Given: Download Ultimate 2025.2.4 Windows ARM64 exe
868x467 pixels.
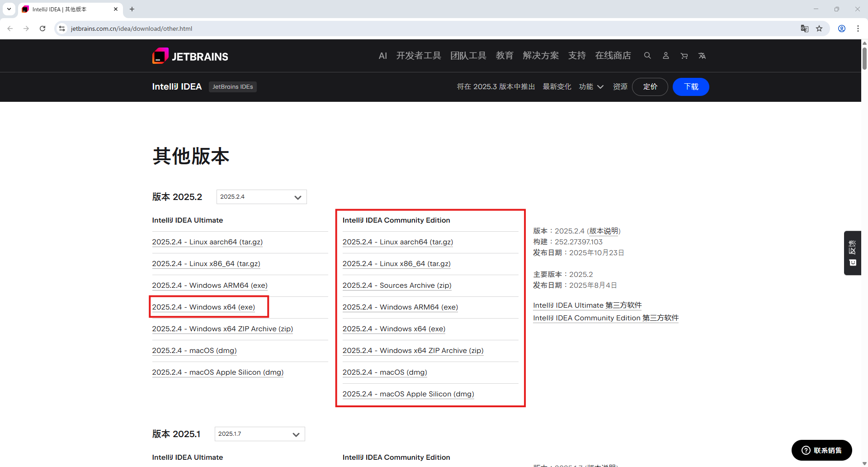Looking at the screenshot, I should (x=210, y=286).
